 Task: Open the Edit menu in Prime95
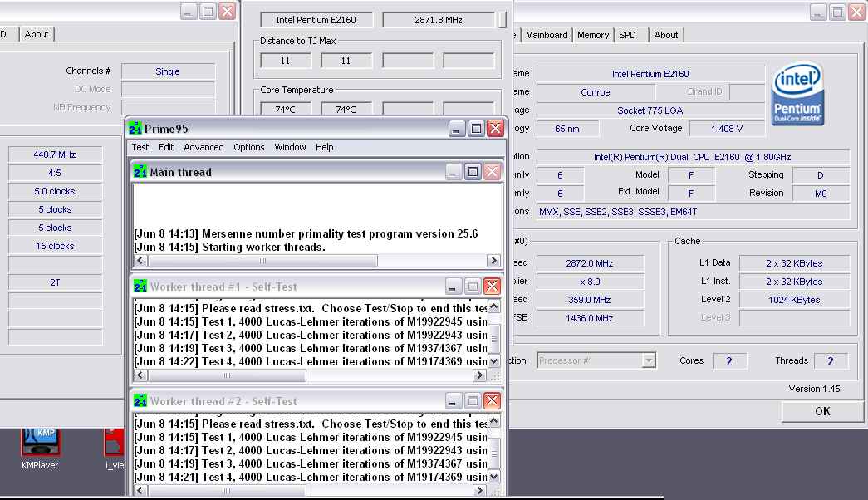(166, 147)
